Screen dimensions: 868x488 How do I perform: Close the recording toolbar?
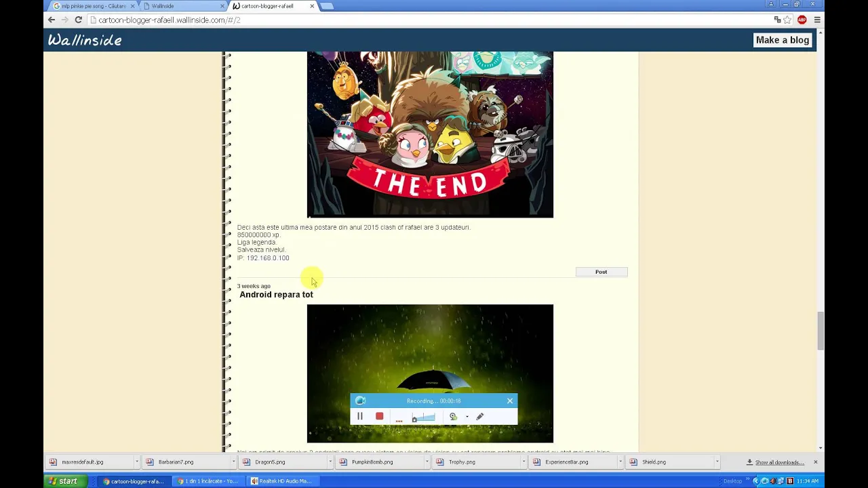(x=510, y=401)
